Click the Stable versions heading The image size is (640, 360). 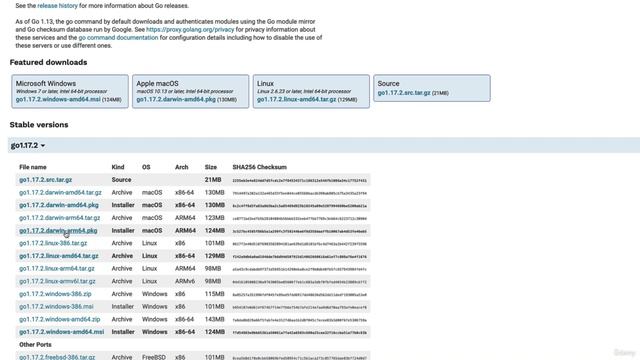39,124
